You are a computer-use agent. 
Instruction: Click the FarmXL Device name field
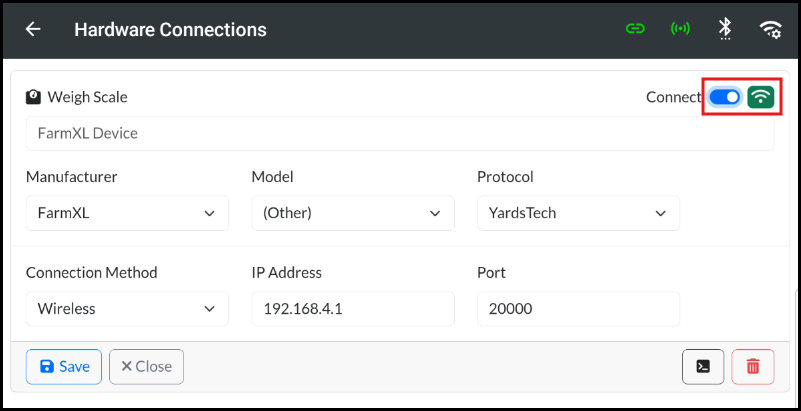[x=400, y=133]
